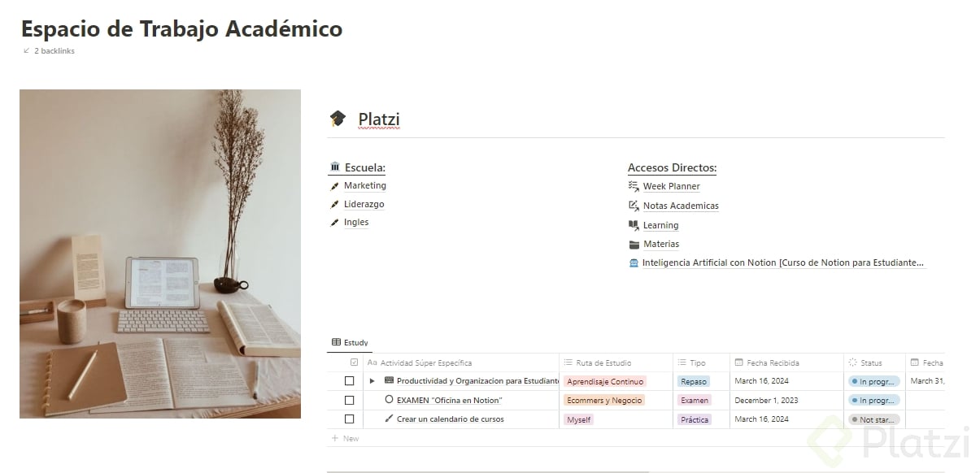Click the Week Planner checklist icon

[634, 186]
